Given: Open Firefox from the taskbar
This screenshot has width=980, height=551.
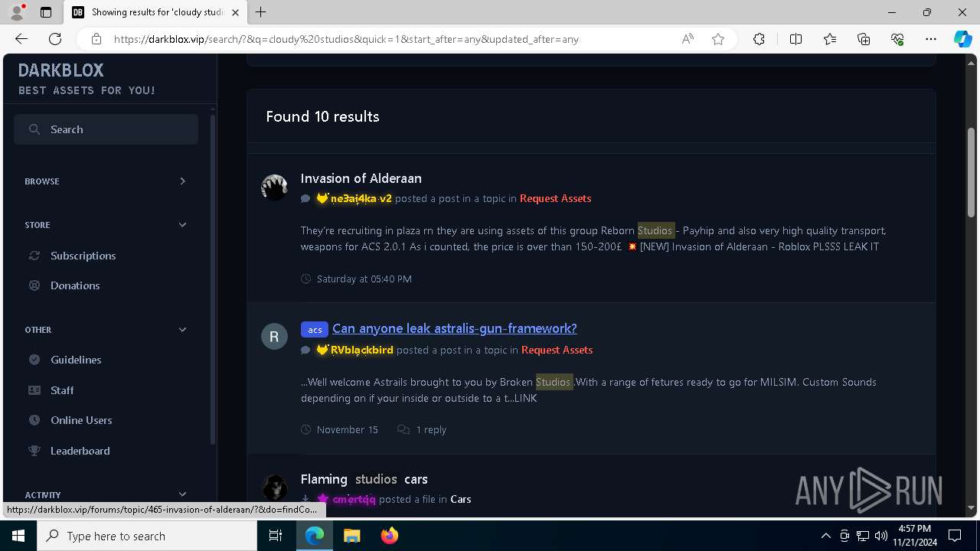Looking at the screenshot, I should (x=389, y=536).
